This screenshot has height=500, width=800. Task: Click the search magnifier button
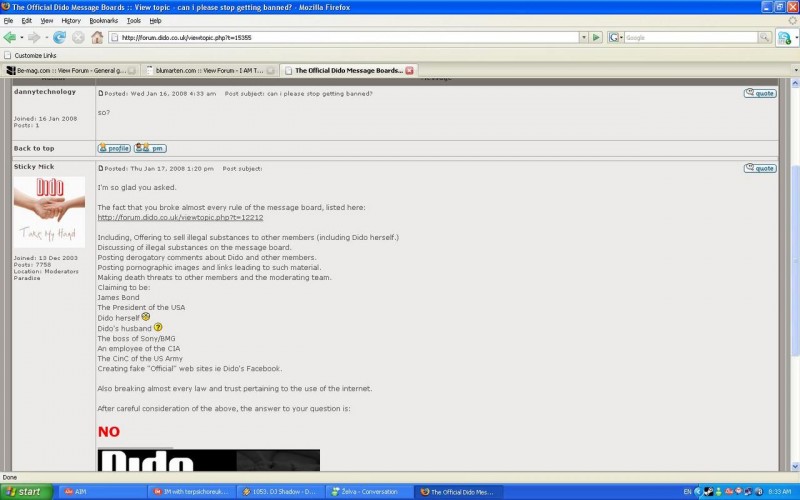tap(764, 37)
